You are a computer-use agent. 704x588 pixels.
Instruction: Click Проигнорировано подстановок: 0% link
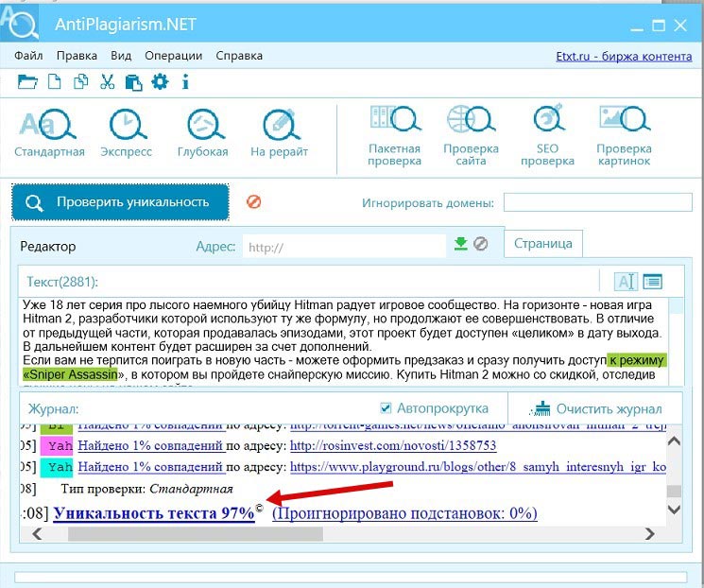pyautogui.click(x=404, y=513)
